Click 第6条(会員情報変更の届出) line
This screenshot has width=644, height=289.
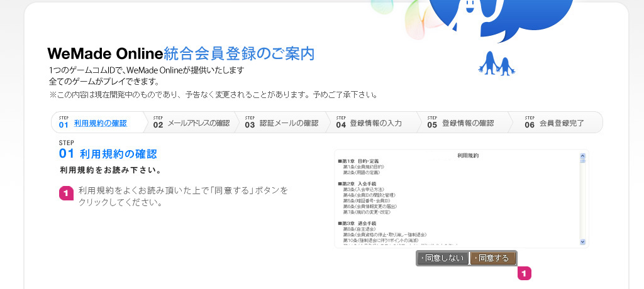click(370, 207)
